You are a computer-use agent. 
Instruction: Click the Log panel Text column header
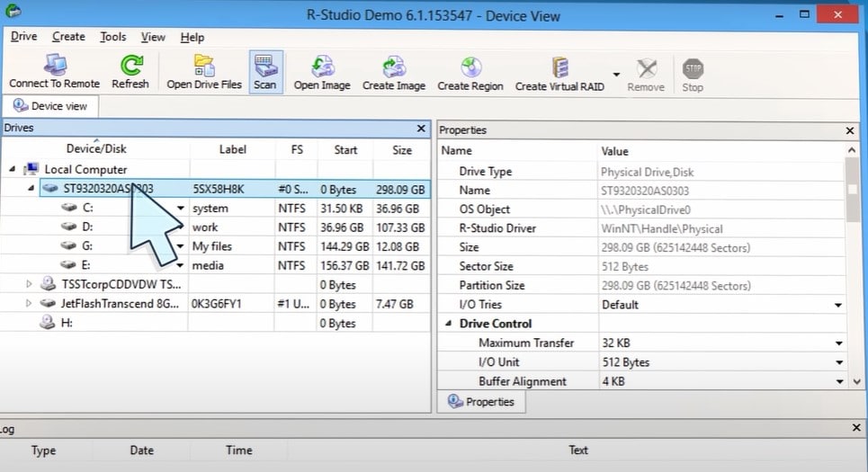click(577, 450)
